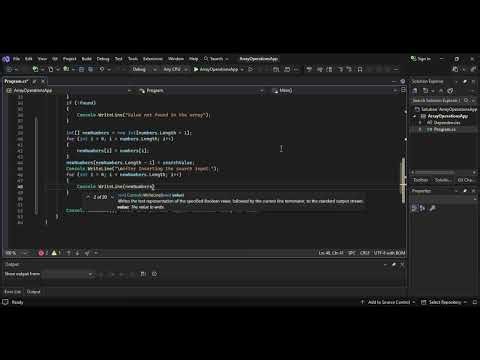Viewport: 480px width, 360px height.
Task: Collapse the ArrayOperationsApp project node
Action: (415, 116)
